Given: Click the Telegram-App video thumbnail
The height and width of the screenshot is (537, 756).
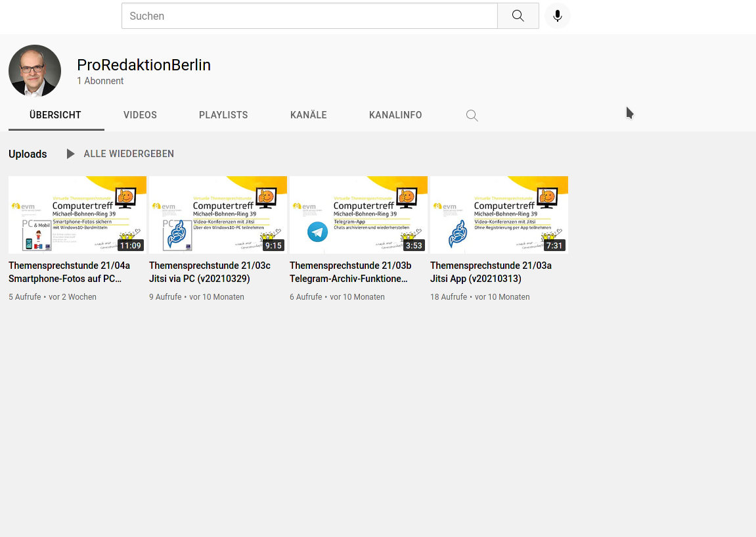Looking at the screenshot, I should [x=358, y=214].
